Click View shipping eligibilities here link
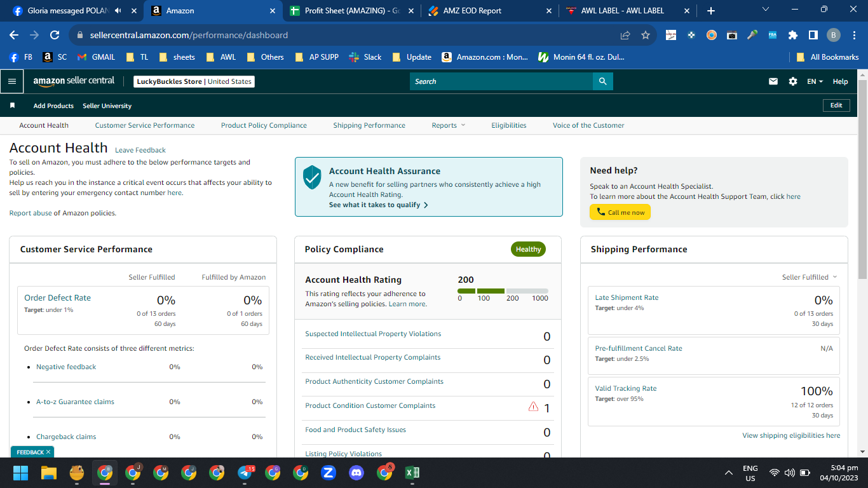Screen dimensions: 868x488 point(791,435)
